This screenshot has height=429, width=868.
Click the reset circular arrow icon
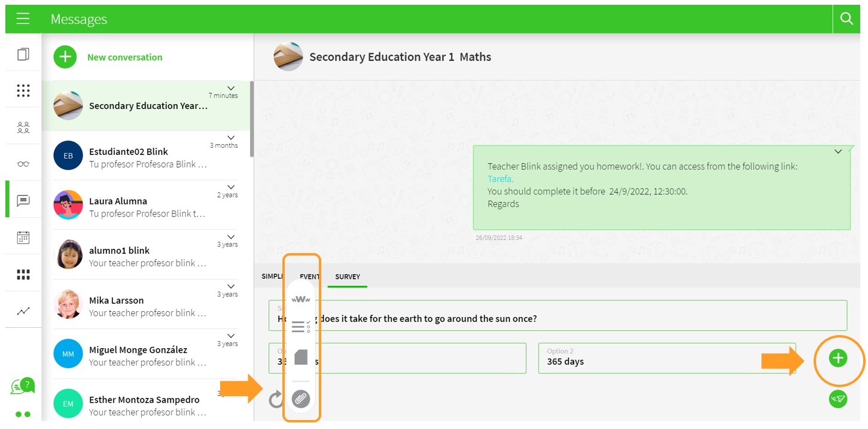[x=275, y=399]
